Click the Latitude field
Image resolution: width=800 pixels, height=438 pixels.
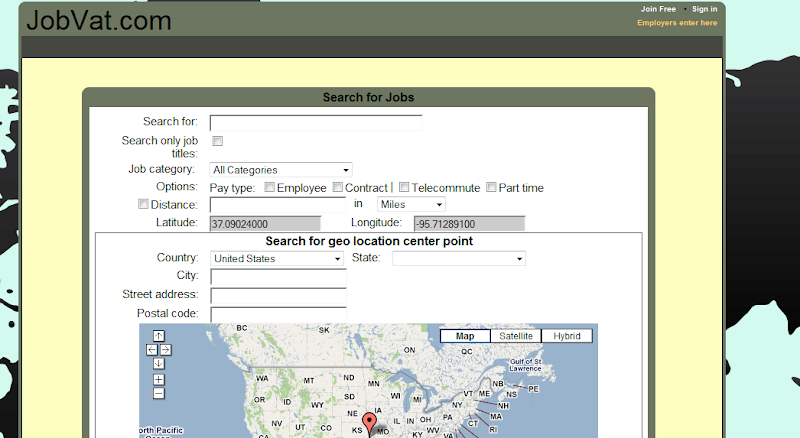click(x=265, y=224)
